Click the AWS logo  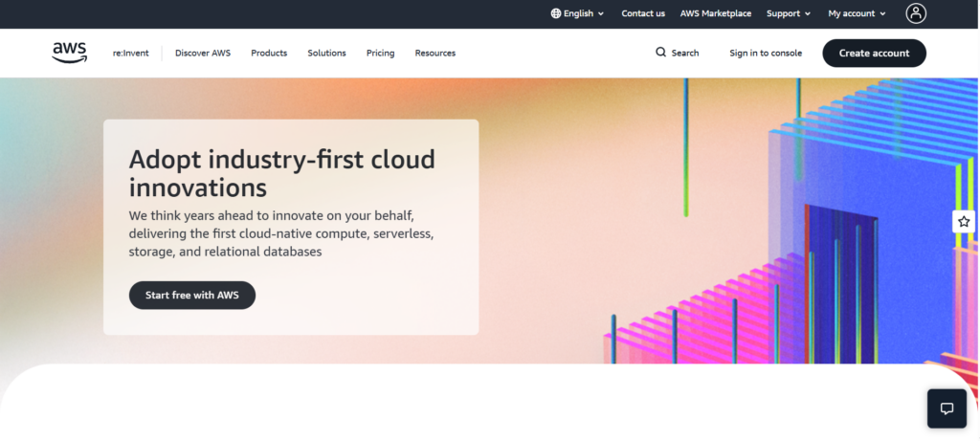click(x=69, y=54)
